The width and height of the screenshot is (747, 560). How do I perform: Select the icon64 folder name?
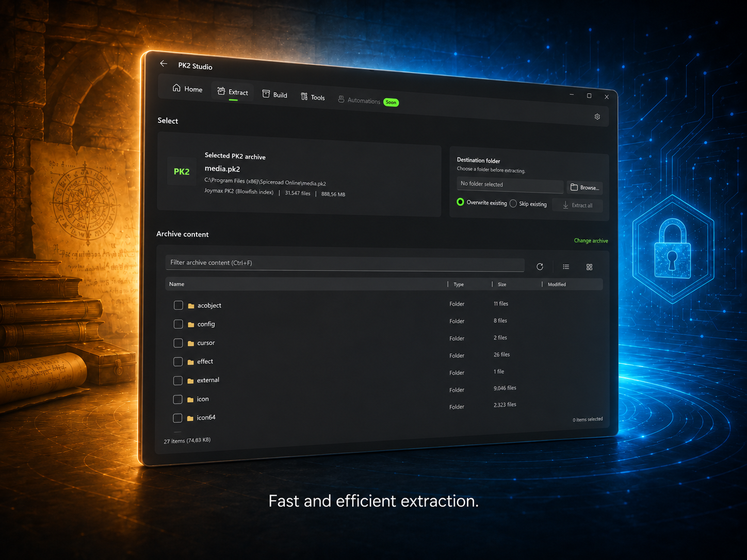pyautogui.click(x=206, y=418)
